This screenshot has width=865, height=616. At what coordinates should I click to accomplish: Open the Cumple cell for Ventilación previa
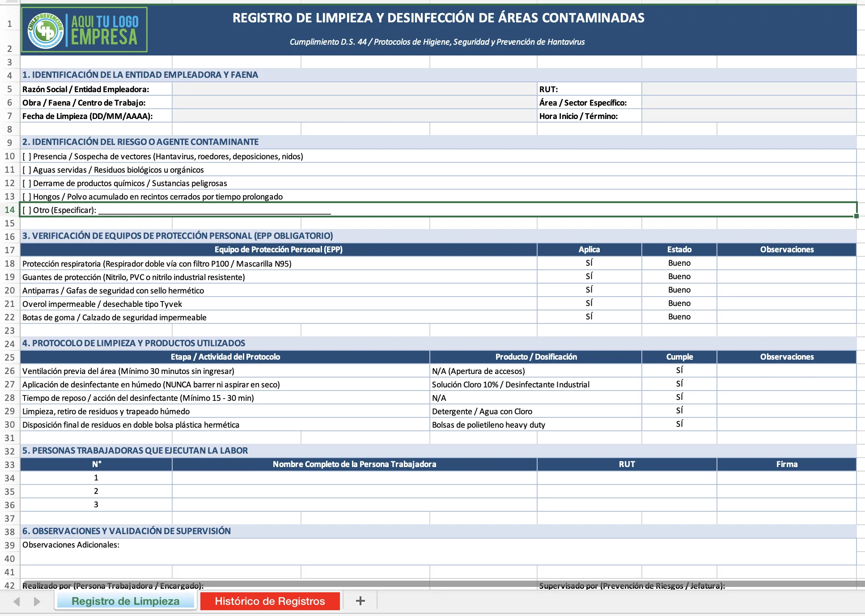click(x=679, y=370)
